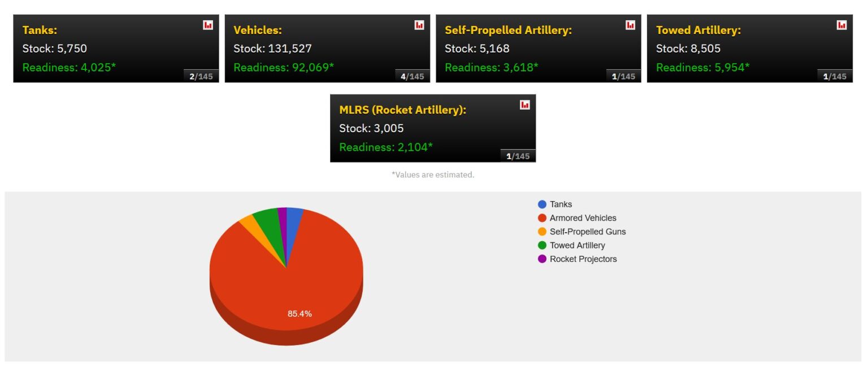
Task: Open the chart icon on the Tanks card
Action: 207,25
